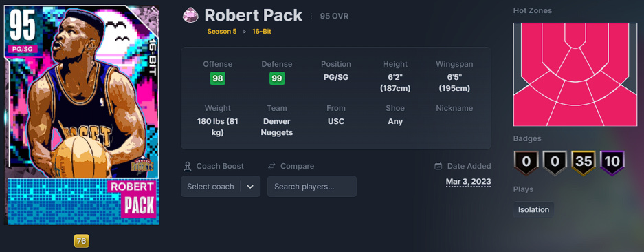The image size is (644, 252).
Task: Click the Compare arrows icon
Action: pos(271,167)
